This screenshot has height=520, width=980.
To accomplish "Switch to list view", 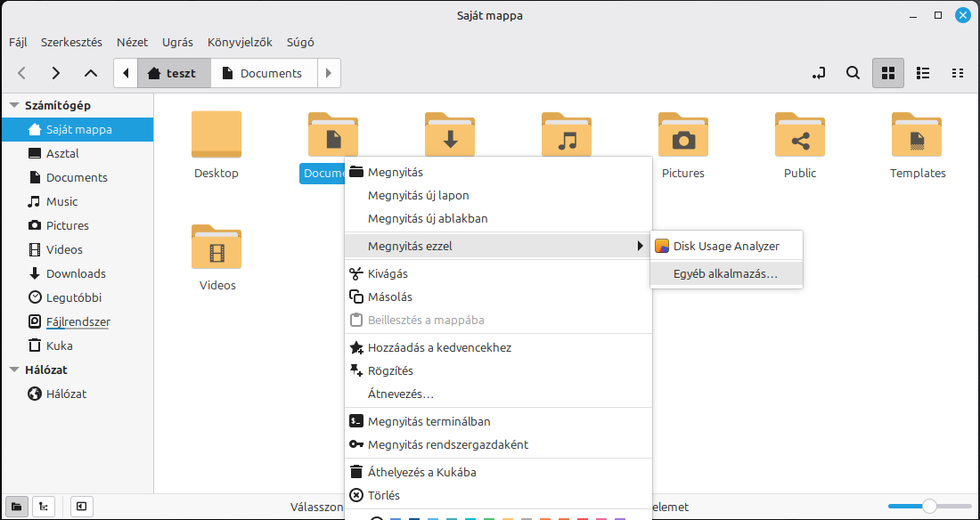I will pos(923,73).
